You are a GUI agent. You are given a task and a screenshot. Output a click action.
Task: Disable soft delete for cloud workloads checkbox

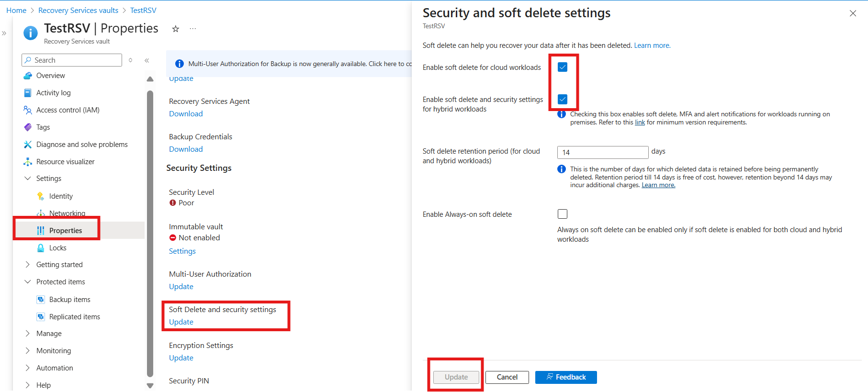tap(563, 67)
